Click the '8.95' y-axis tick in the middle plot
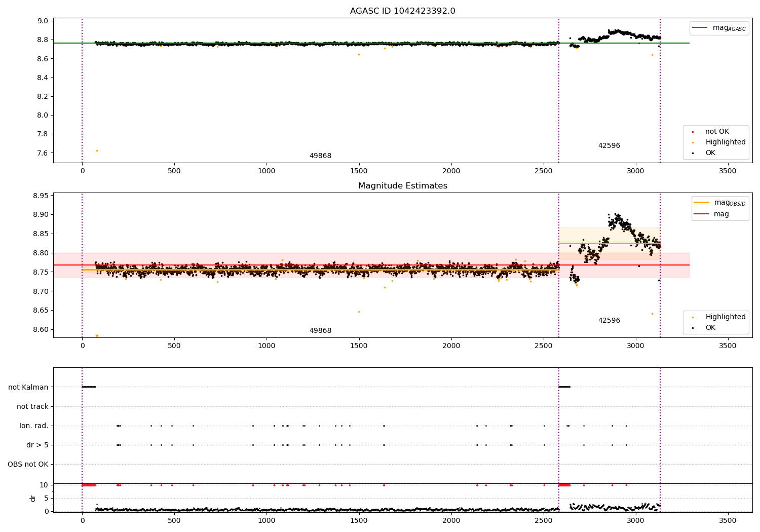 (41, 196)
